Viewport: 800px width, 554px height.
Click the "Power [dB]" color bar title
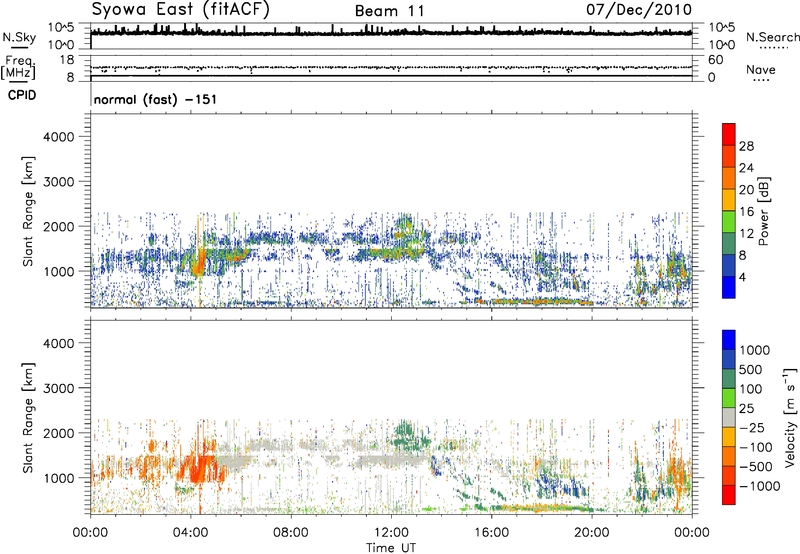click(763, 211)
